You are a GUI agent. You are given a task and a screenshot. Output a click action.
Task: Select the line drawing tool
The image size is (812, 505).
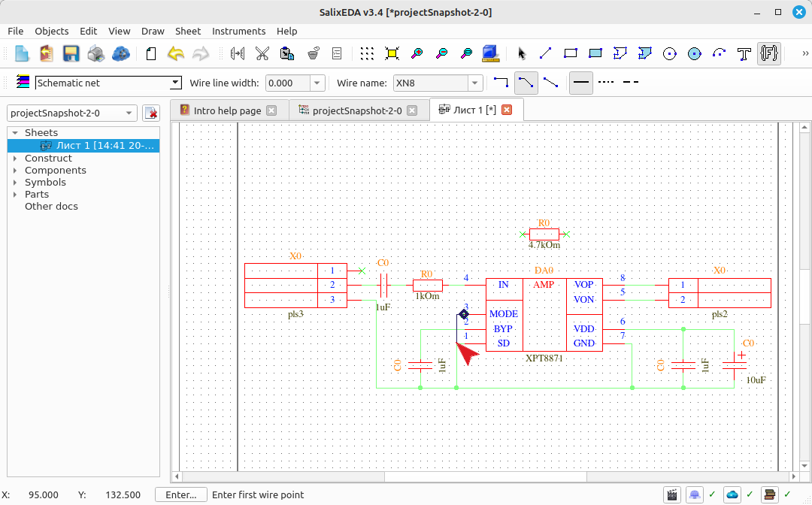[545, 53]
